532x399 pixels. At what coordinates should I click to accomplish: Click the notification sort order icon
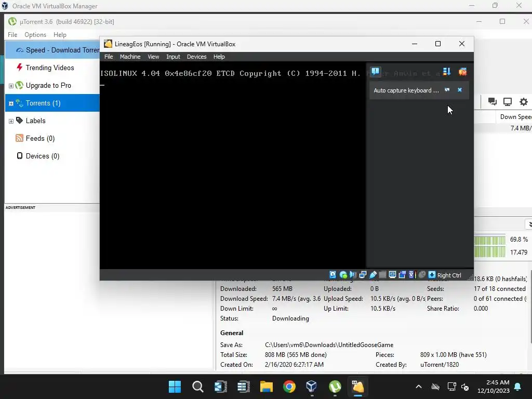(x=446, y=72)
